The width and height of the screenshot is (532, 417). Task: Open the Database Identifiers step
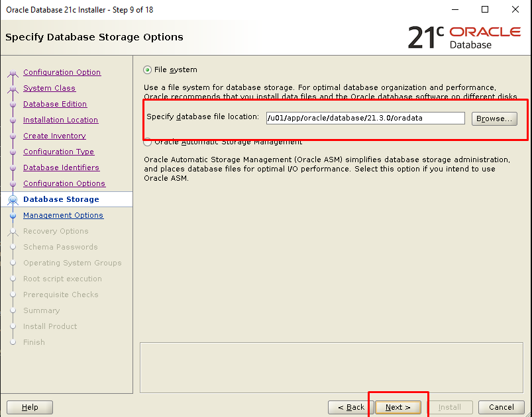click(x=61, y=168)
